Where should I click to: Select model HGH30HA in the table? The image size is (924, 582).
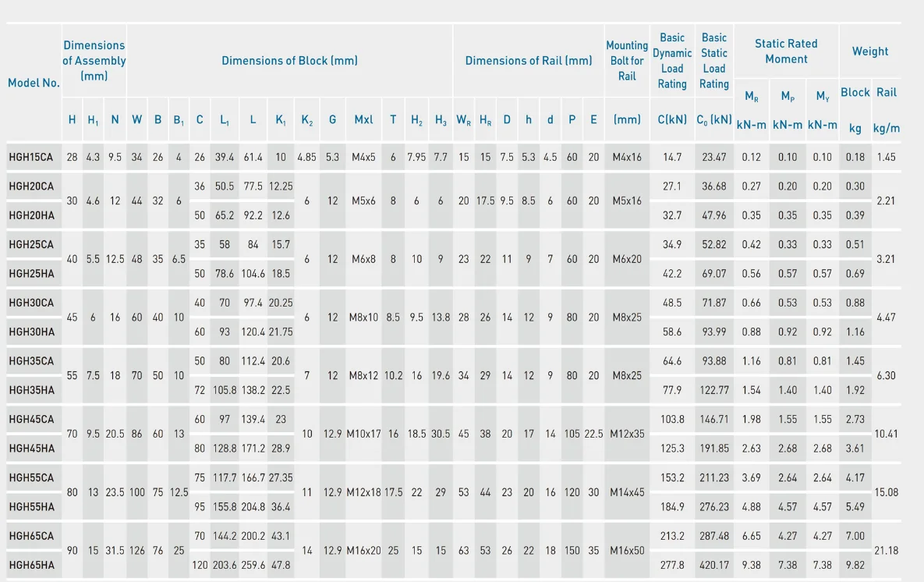[31, 332]
